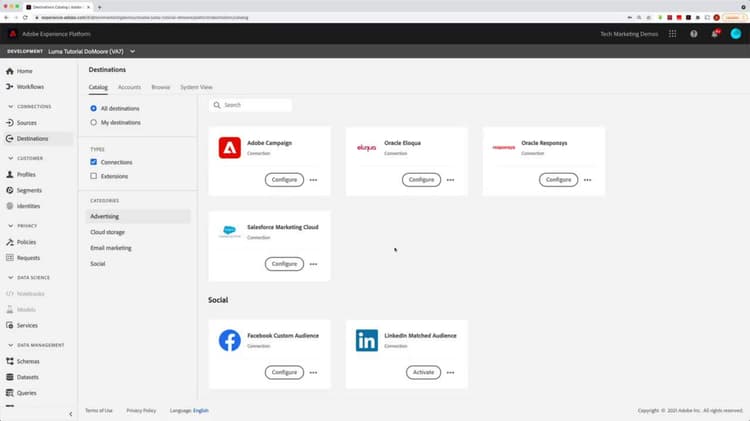Open more options for Adobe Campaign
The width and height of the screenshot is (750, 421).
pos(313,180)
